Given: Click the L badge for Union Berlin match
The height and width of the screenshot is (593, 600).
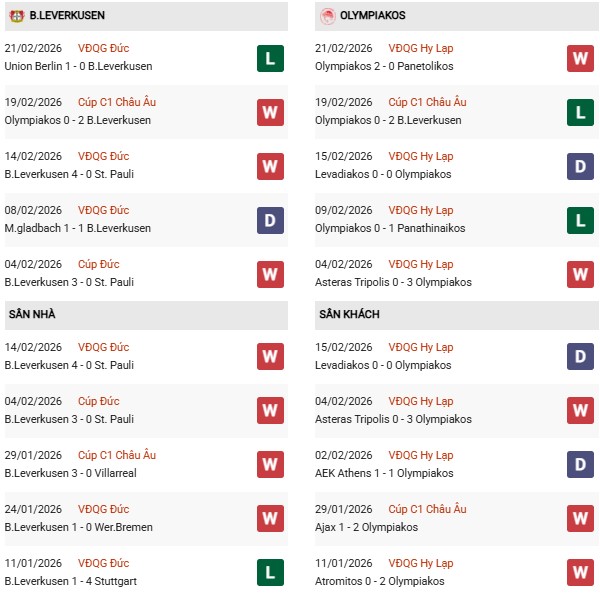Looking at the screenshot, I should pos(269,58).
